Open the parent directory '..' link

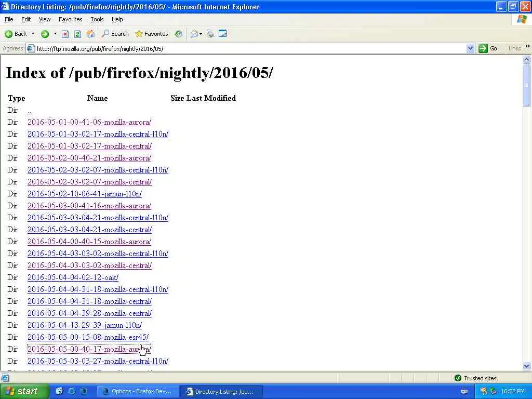pos(30,111)
